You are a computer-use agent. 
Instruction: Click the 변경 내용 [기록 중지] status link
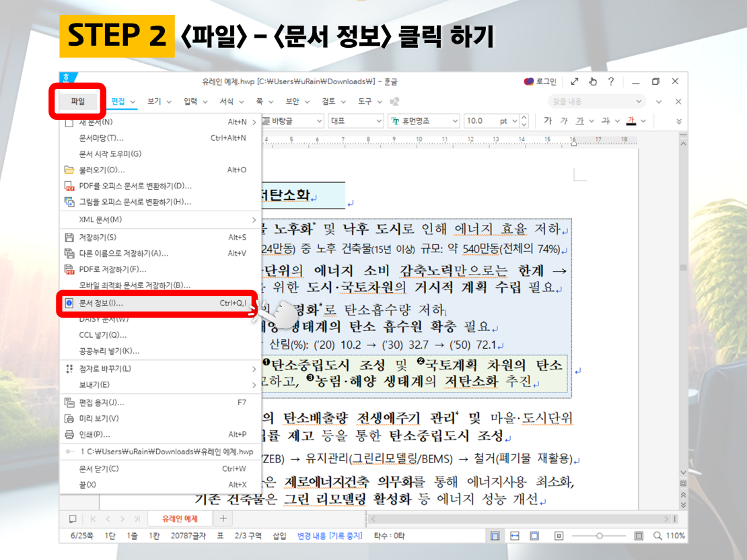coord(330,536)
